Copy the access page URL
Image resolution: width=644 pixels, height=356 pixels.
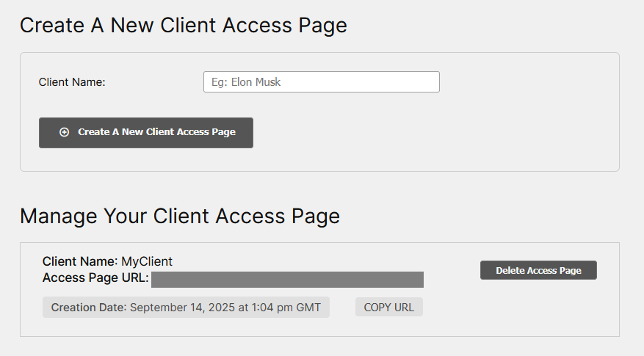[x=388, y=308]
